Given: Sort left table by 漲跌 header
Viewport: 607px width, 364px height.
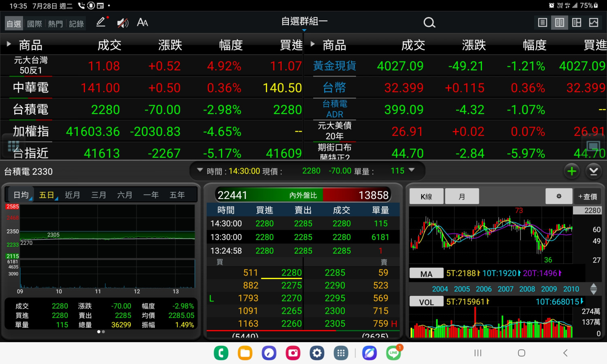Looking at the screenshot, I should [x=170, y=45].
